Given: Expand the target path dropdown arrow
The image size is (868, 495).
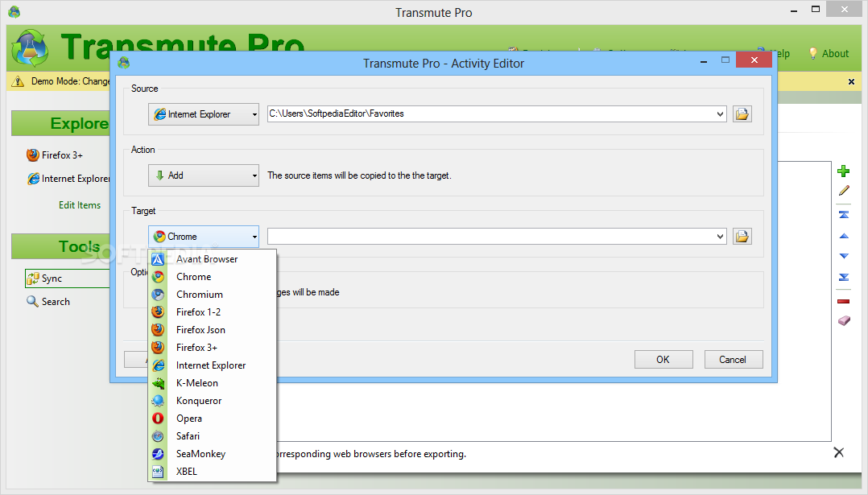Looking at the screenshot, I should click(x=720, y=237).
